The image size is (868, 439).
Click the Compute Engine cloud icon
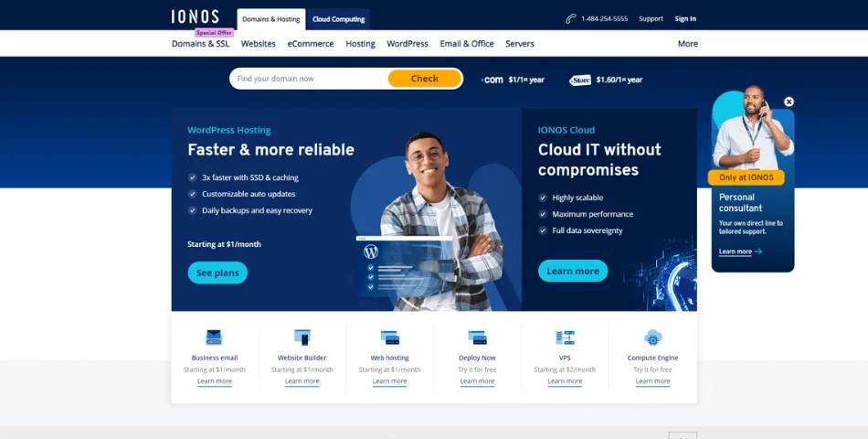(x=652, y=337)
